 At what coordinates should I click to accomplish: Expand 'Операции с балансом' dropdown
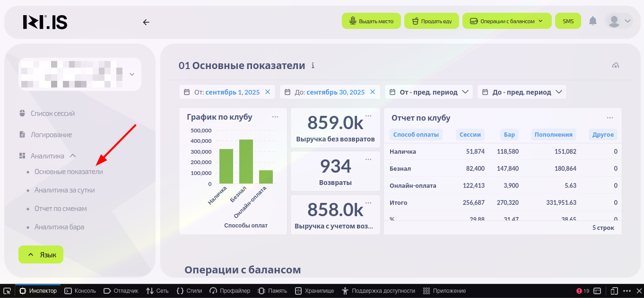point(507,21)
